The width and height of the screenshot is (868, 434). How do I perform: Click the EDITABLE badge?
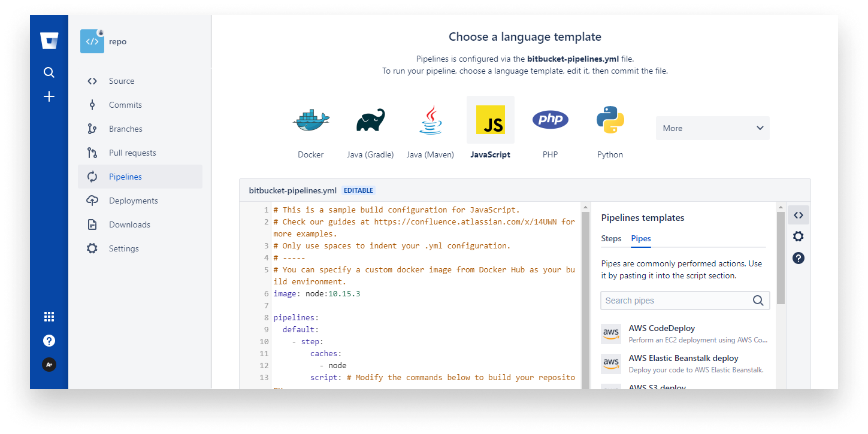click(359, 190)
